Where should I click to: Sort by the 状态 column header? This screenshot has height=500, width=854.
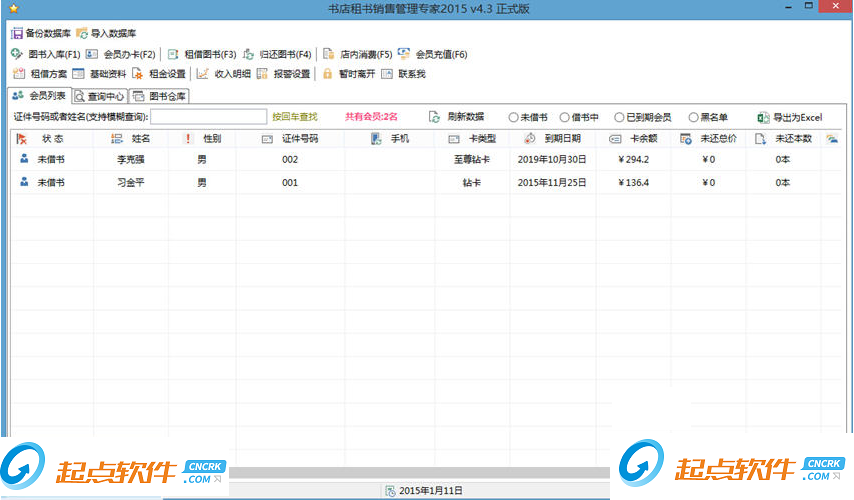coord(53,139)
